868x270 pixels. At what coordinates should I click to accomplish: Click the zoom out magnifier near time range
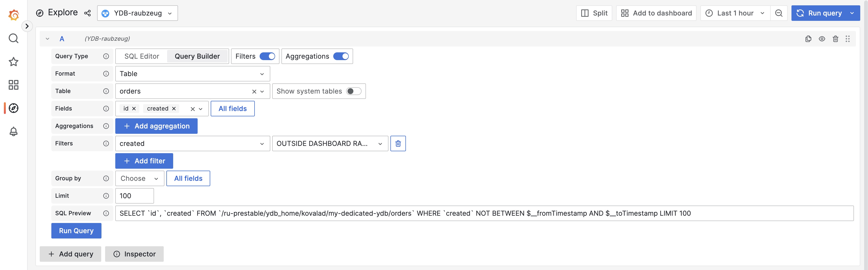[779, 13]
